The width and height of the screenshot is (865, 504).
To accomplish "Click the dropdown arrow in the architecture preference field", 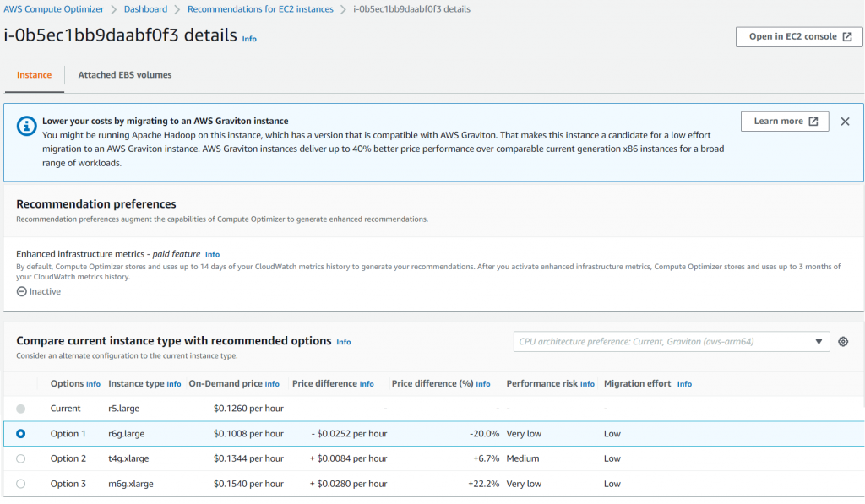I will [819, 341].
